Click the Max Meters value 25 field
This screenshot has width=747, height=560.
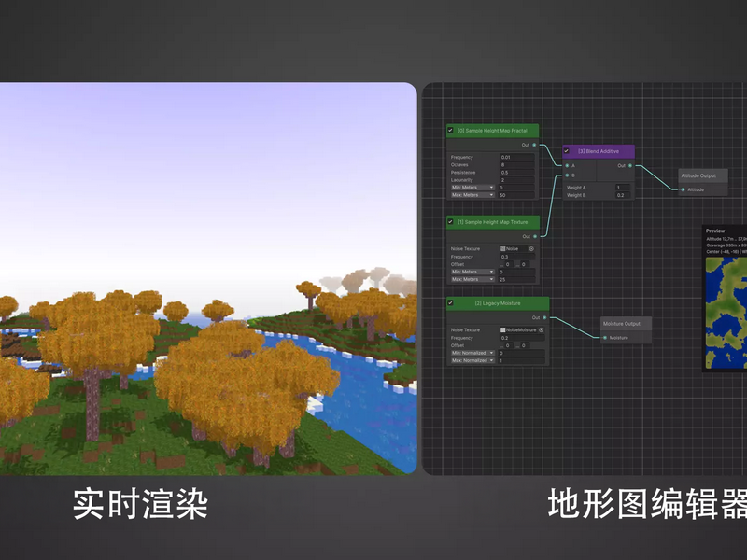[x=517, y=279]
